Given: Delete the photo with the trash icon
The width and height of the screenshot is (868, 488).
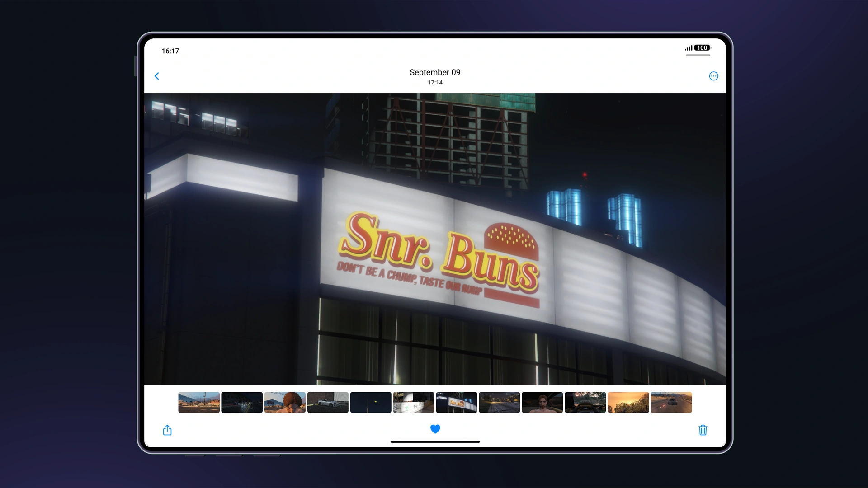Looking at the screenshot, I should (x=703, y=430).
